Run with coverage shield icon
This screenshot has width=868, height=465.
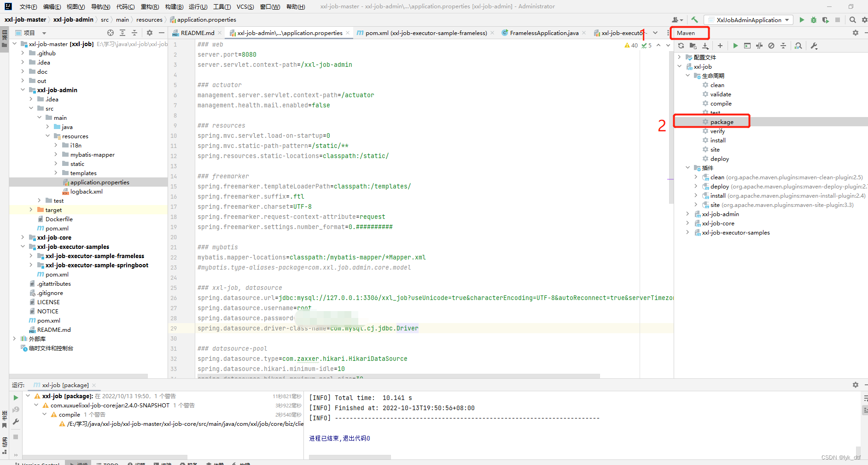[826, 20]
